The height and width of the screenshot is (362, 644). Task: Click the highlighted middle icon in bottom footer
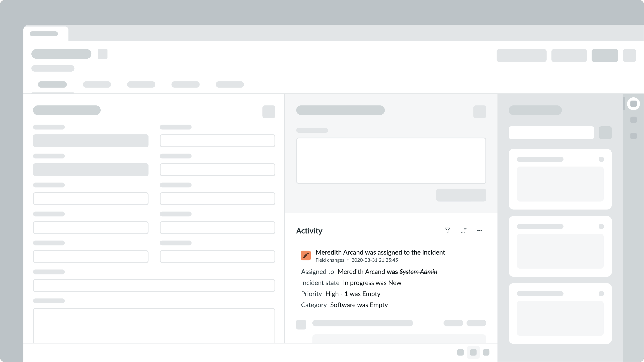click(x=473, y=352)
